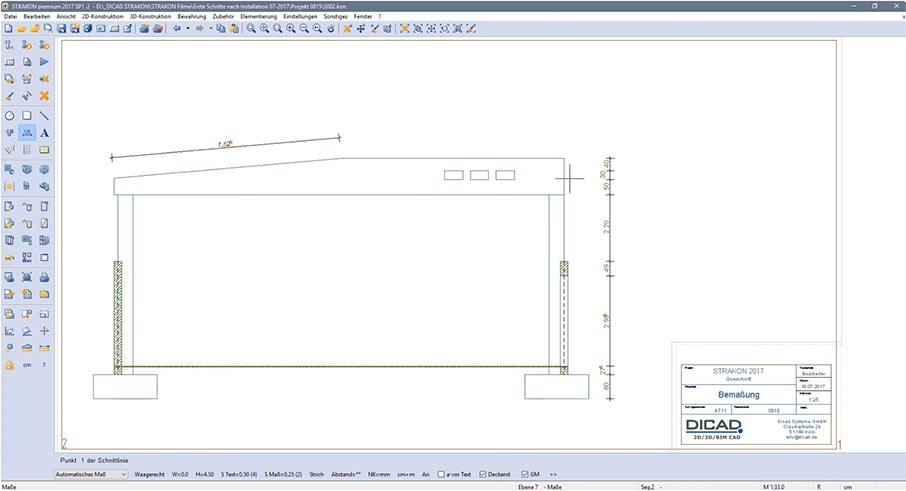Screen dimensions: 906x491
Task: Select the text tool with letter A
Action: 44,132
